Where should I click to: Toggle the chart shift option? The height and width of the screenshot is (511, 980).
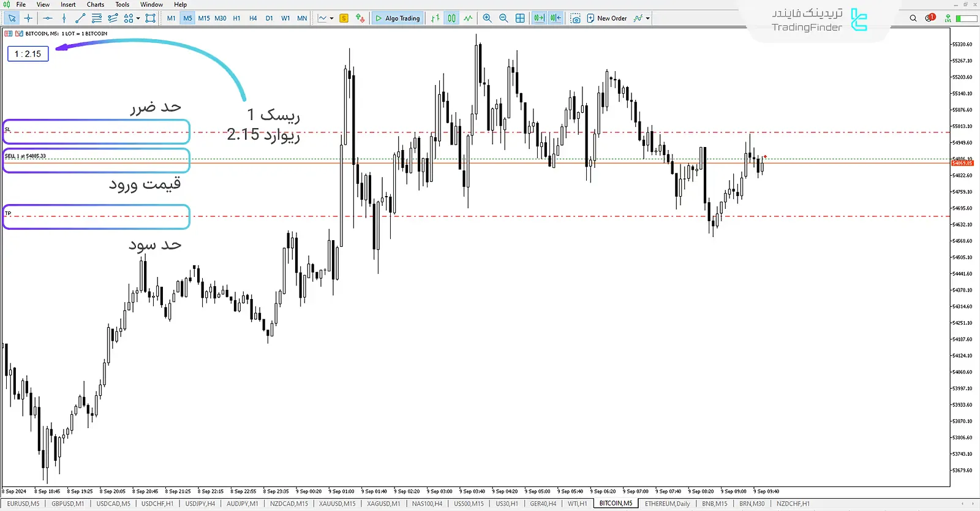click(556, 18)
